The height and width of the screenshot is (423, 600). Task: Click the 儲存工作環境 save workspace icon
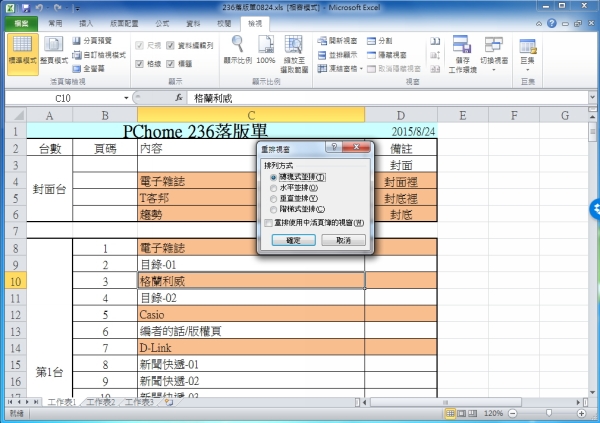461,50
